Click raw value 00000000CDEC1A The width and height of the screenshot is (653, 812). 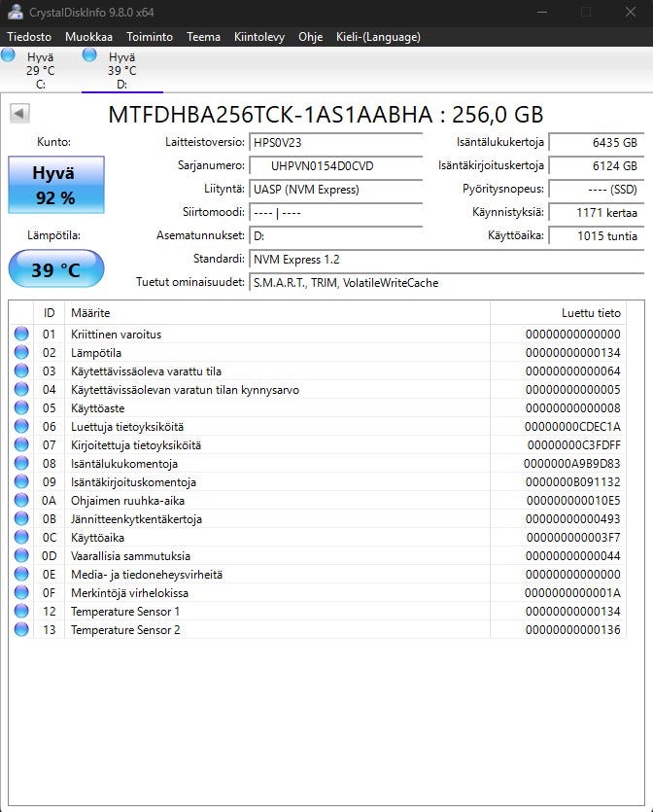[572, 427]
